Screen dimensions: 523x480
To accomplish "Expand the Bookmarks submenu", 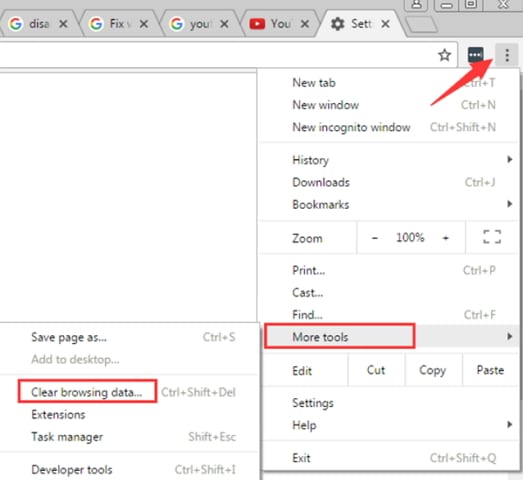I will click(x=389, y=204).
